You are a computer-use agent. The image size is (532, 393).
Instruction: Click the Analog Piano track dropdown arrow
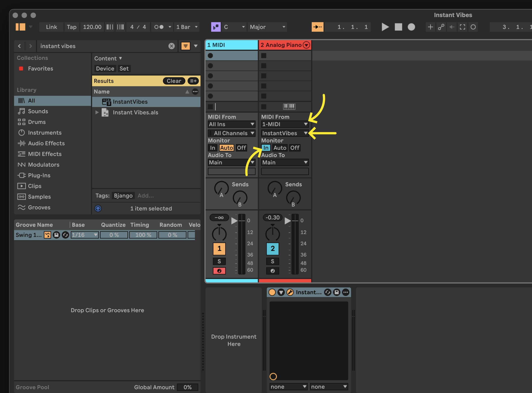(x=307, y=45)
